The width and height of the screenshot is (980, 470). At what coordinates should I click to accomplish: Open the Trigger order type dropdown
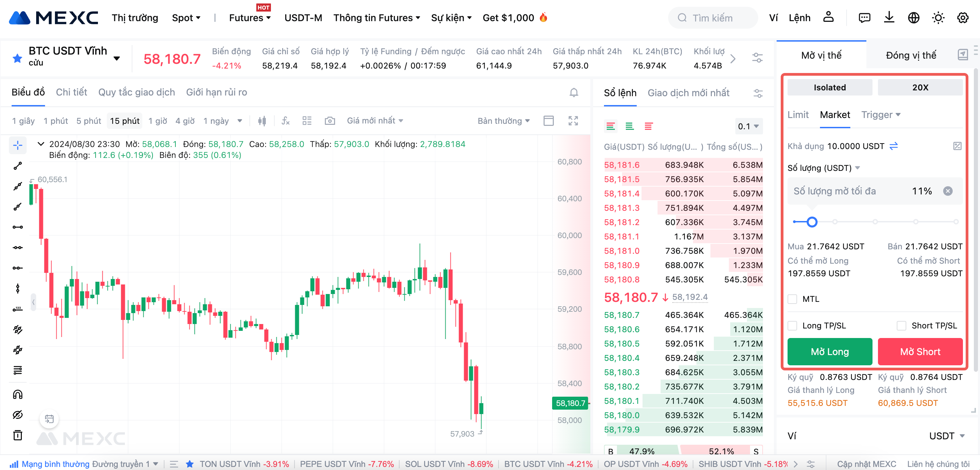pos(881,115)
